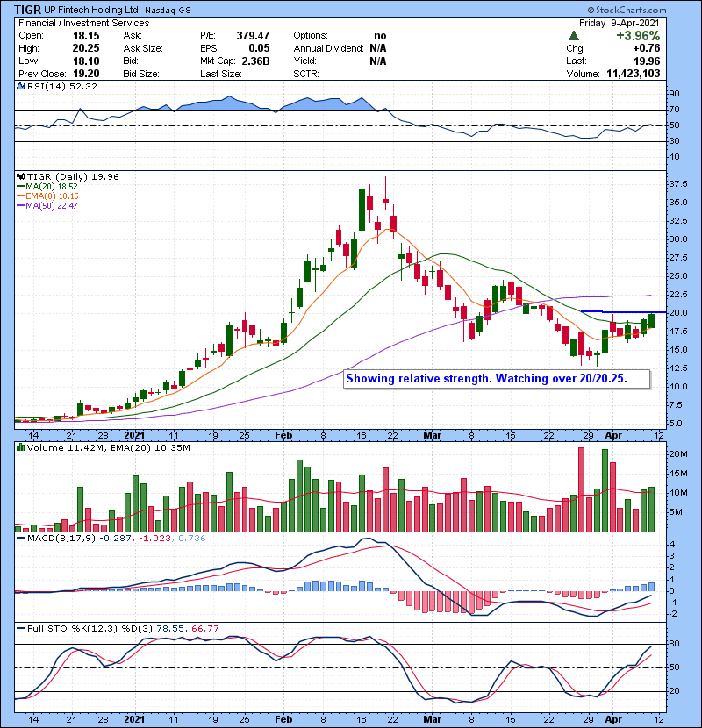Click the Volume value 11,423,103
The height and width of the screenshot is (728, 702).
(634, 74)
